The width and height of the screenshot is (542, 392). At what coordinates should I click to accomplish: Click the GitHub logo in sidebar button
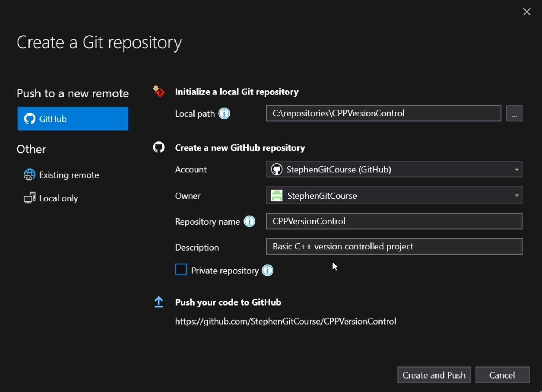tap(30, 119)
